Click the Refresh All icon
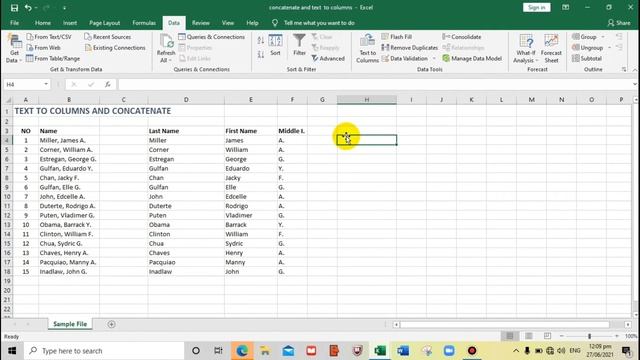The height and width of the screenshot is (360, 640). point(166,49)
